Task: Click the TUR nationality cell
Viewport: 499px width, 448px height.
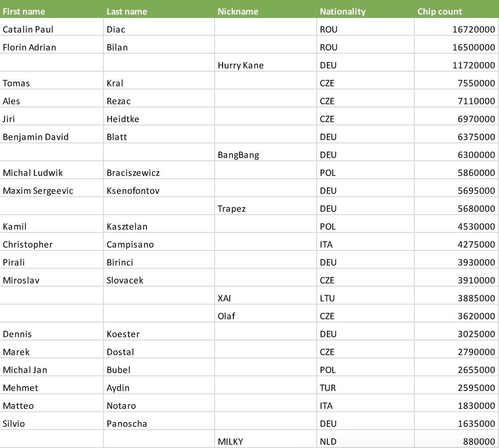Action: click(328, 388)
